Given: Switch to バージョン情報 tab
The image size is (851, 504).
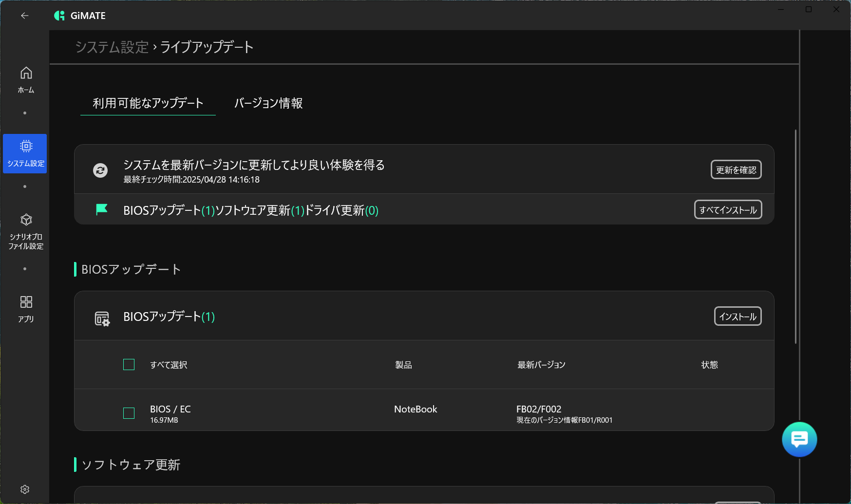Looking at the screenshot, I should [268, 103].
